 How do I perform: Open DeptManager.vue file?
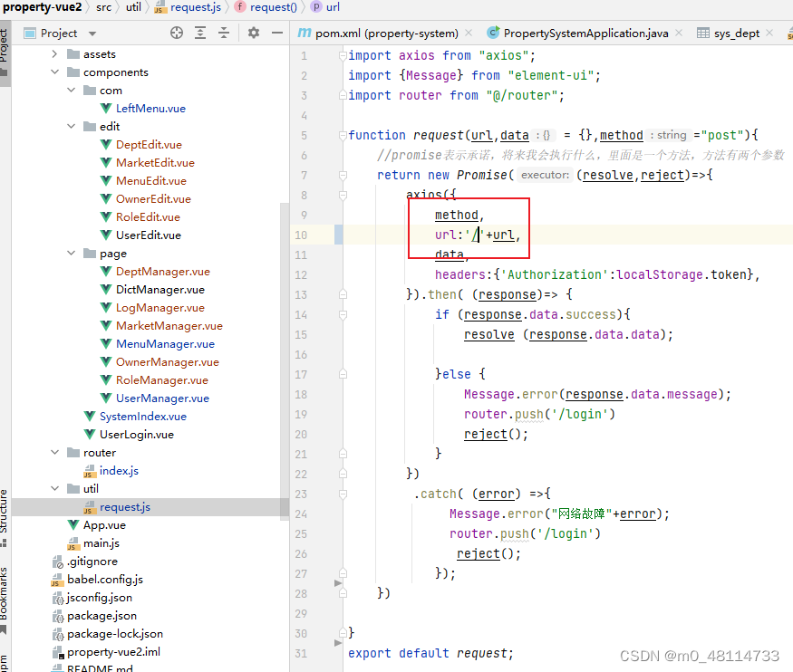point(162,272)
